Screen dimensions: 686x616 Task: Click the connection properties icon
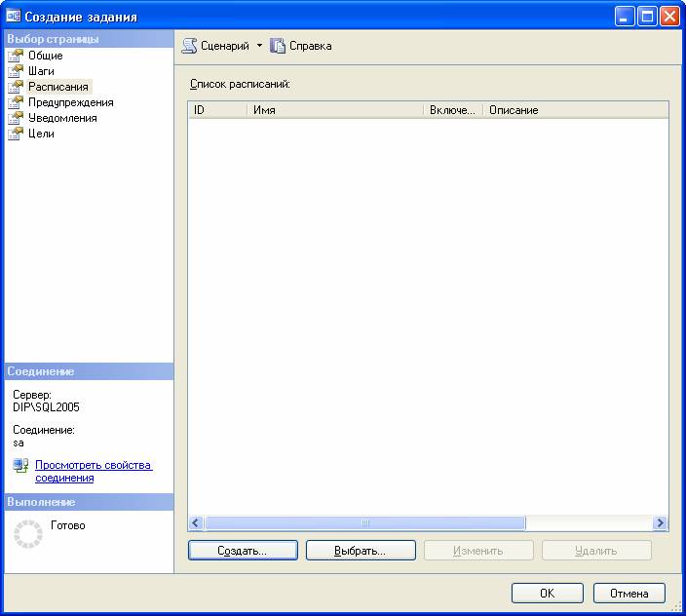[x=20, y=466]
